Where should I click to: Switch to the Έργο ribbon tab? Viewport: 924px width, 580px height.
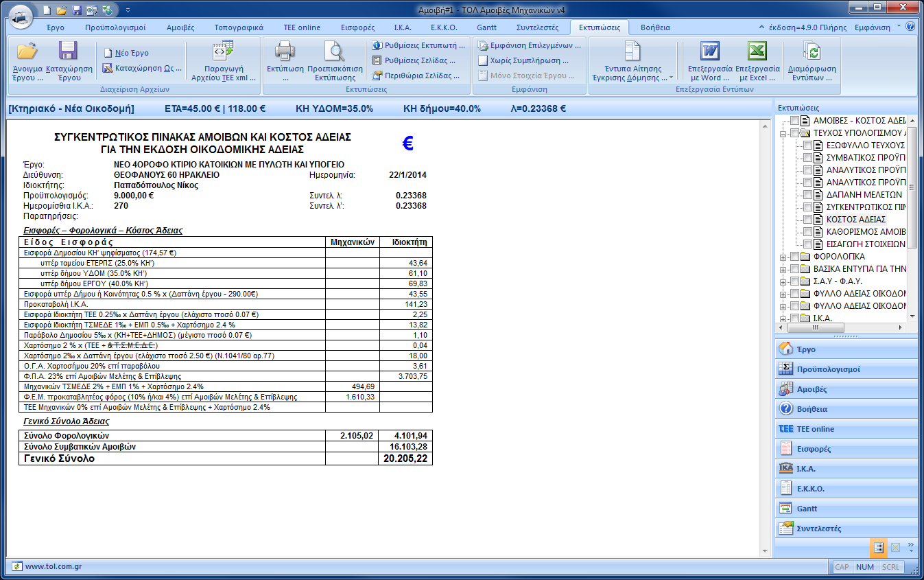(55, 27)
